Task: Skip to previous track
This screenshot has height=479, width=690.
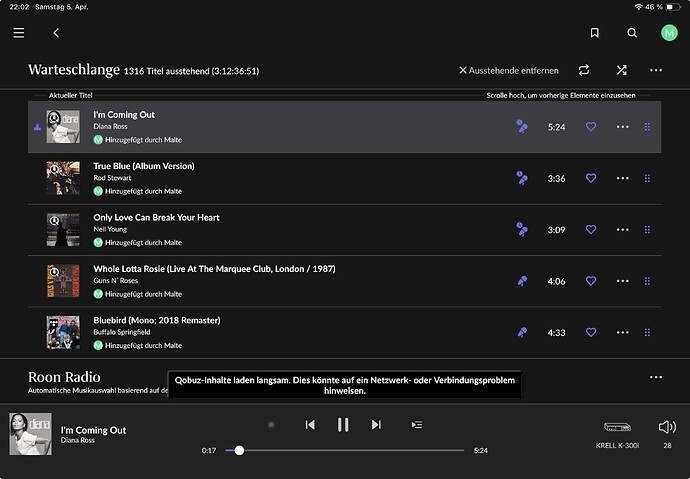Action: 310,424
